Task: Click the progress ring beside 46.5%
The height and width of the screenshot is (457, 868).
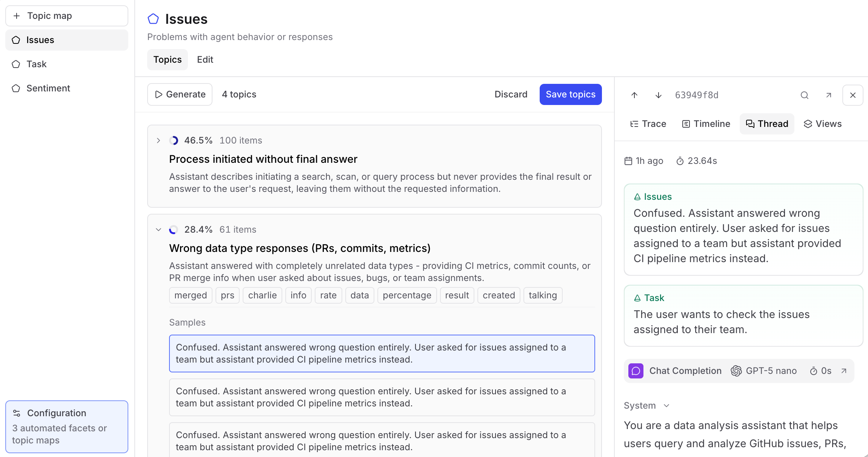Action: click(174, 140)
